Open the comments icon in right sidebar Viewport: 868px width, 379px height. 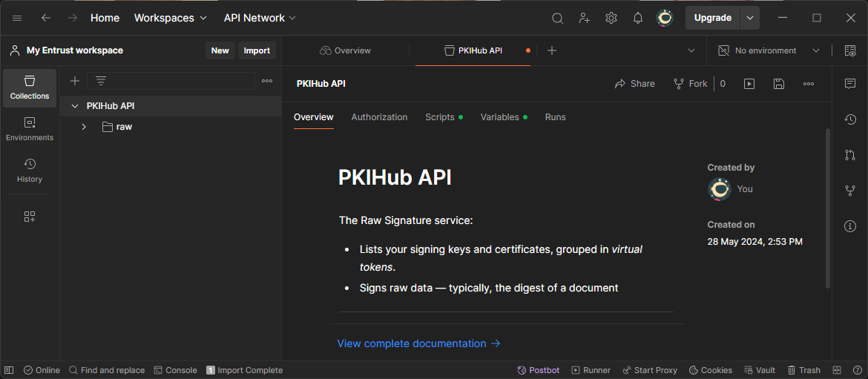(x=850, y=84)
